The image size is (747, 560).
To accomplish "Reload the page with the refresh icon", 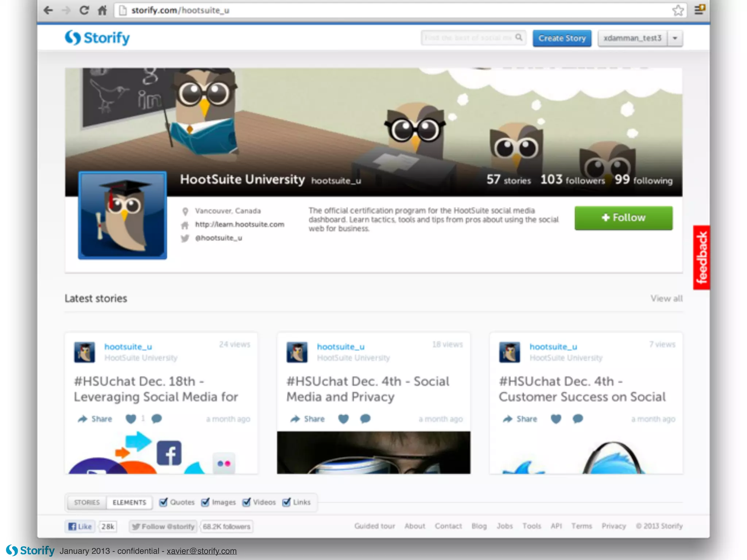I will 84,10.
